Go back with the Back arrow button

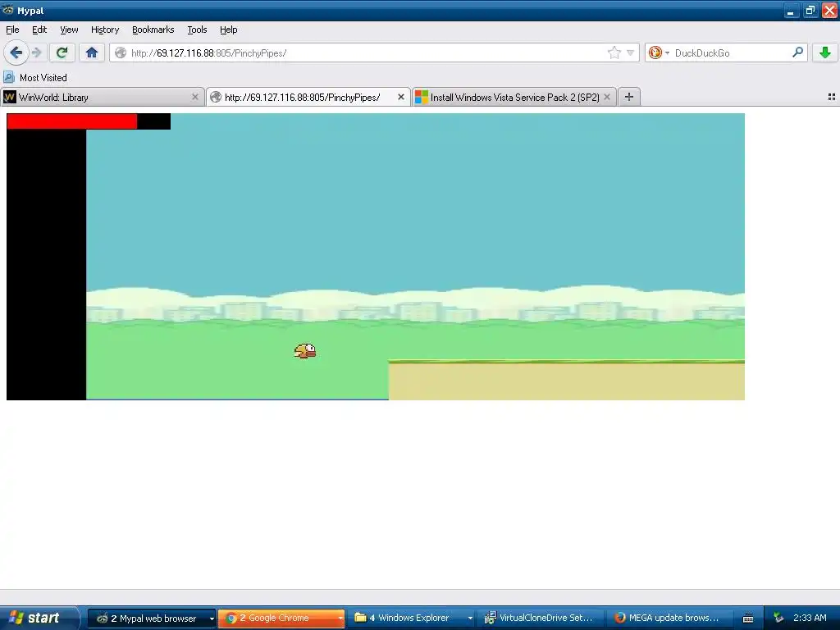coord(16,52)
